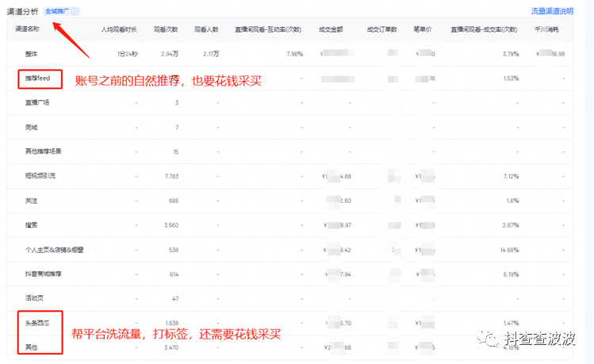Click the 1.47% conversion rate value
The width and height of the screenshot is (594, 364).
tap(511, 323)
